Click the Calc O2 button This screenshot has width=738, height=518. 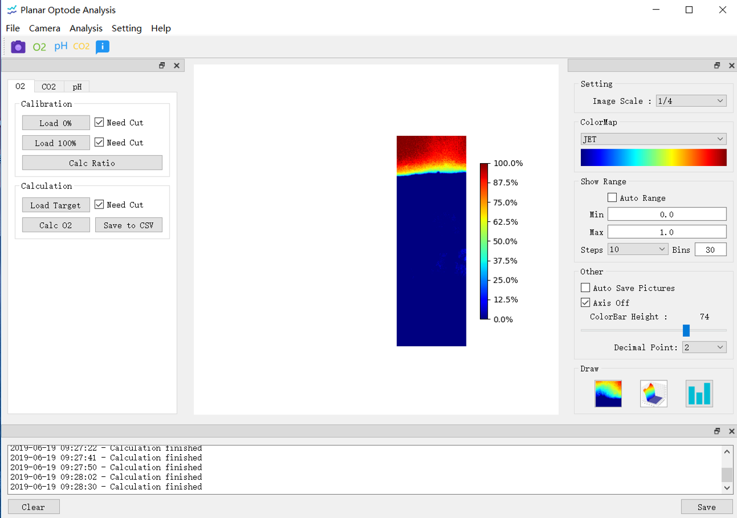(x=56, y=225)
